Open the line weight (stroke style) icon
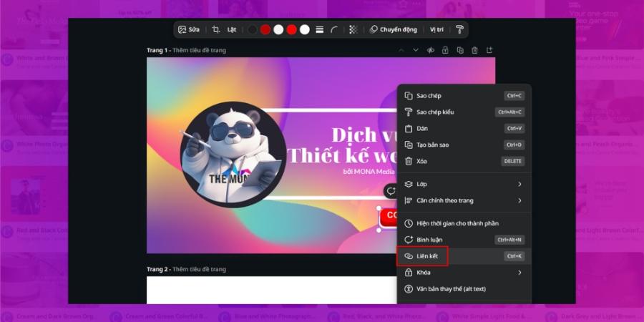644x322 pixels. pyautogui.click(x=320, y=29)
